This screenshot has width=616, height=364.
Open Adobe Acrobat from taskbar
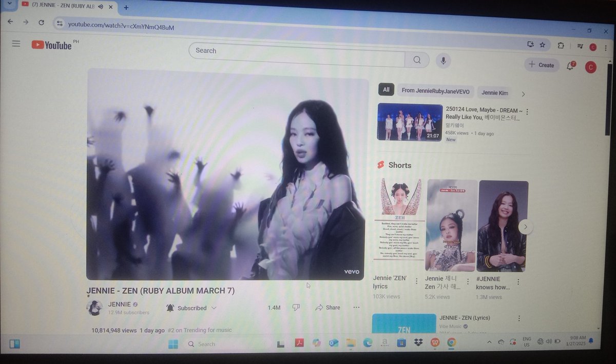click(299, 343)
